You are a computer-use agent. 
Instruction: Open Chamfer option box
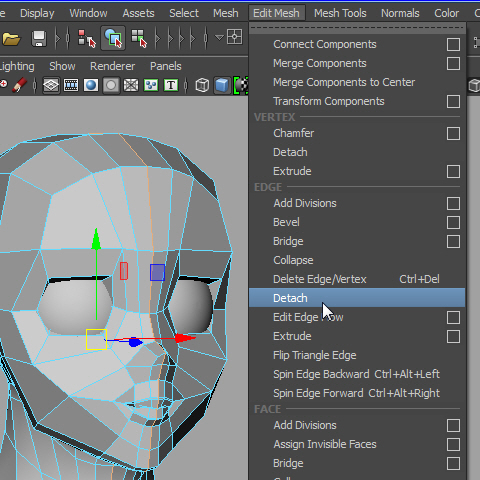pyautogui.click(x=453, y=133)
